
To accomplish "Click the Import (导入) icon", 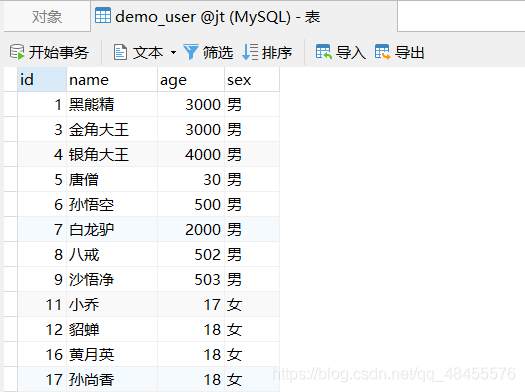I will (324, 52).
